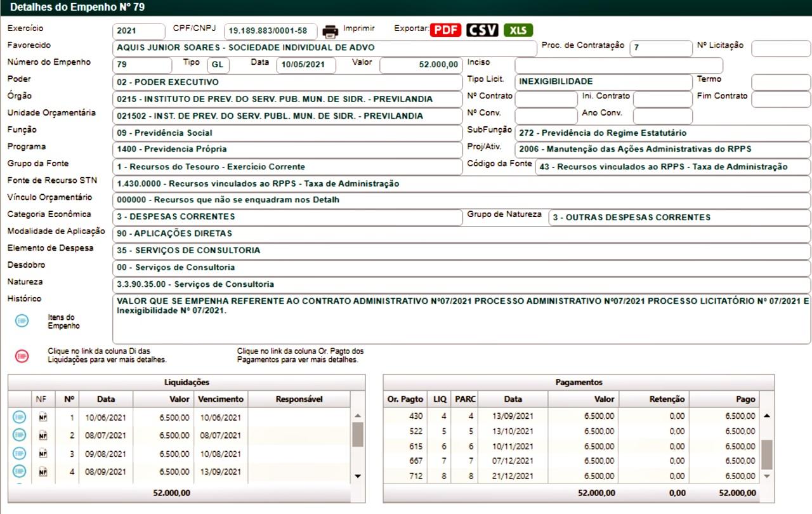Open the NF document icon for liquidation 2
This screenshot has width=812, height=514.
click(43, 435)
